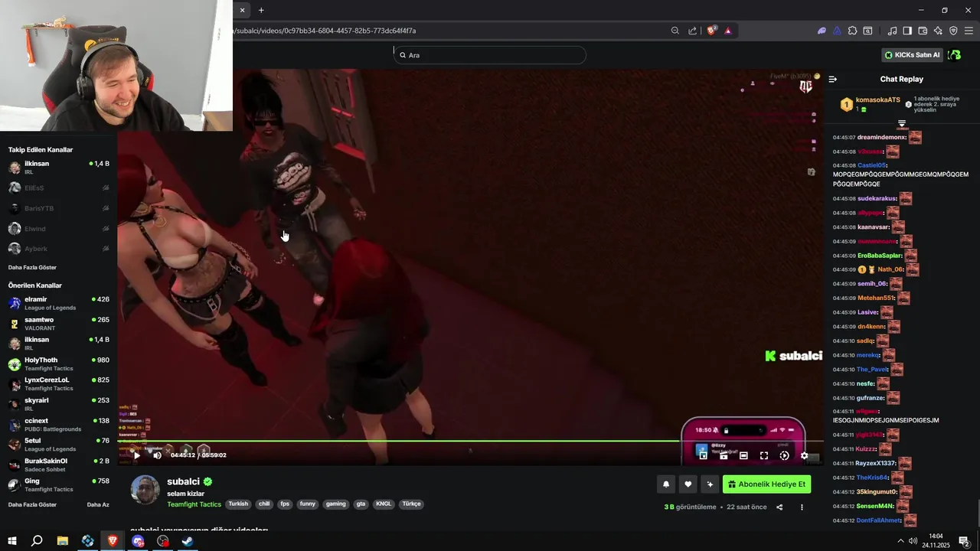
Task: Open Windows Start menu
Action: tap(12, 541)
